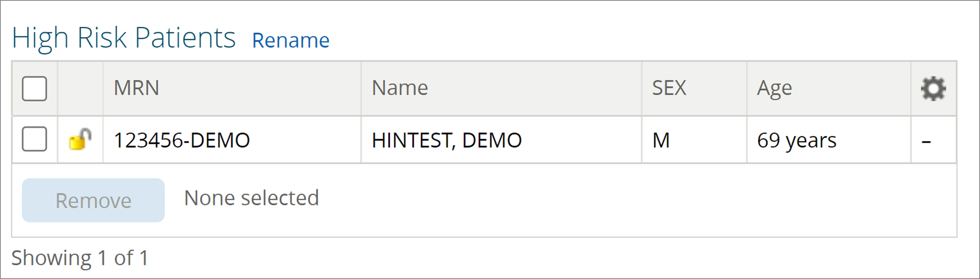Viewport: 980px width, 279px height.
Task: Check the box for patient HINTEST, DEMO
Action: pos(34,139)
